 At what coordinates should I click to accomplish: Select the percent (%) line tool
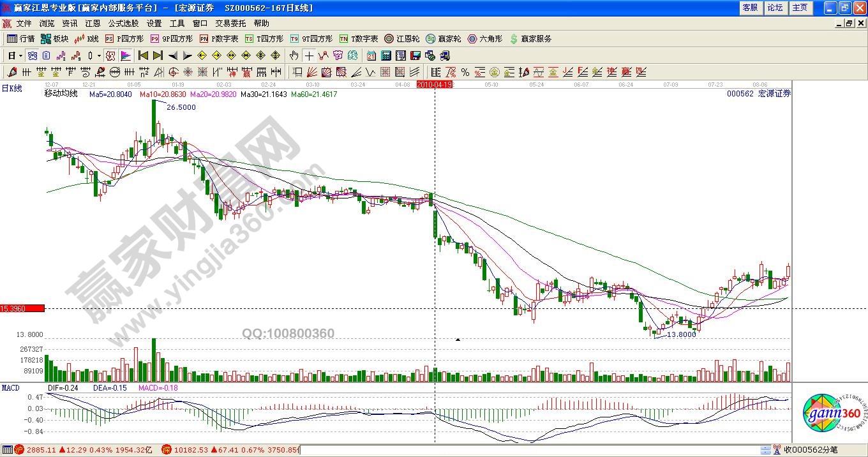click(x=465, y=72)
